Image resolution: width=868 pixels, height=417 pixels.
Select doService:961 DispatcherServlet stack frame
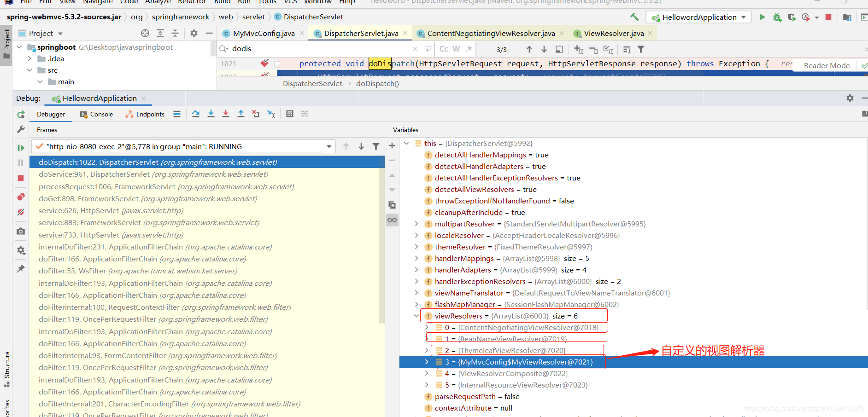[x=207, y=174]
